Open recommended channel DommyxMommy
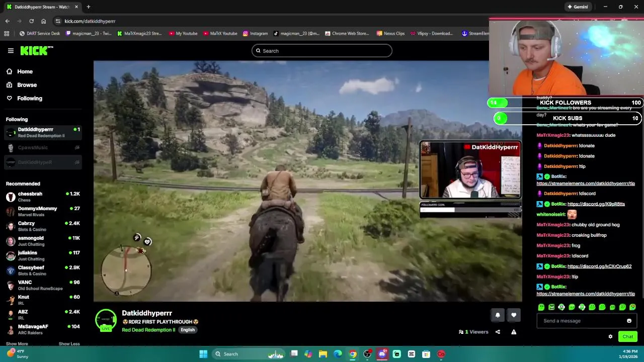This screenshot has width=644, height=362. (43, 211)
